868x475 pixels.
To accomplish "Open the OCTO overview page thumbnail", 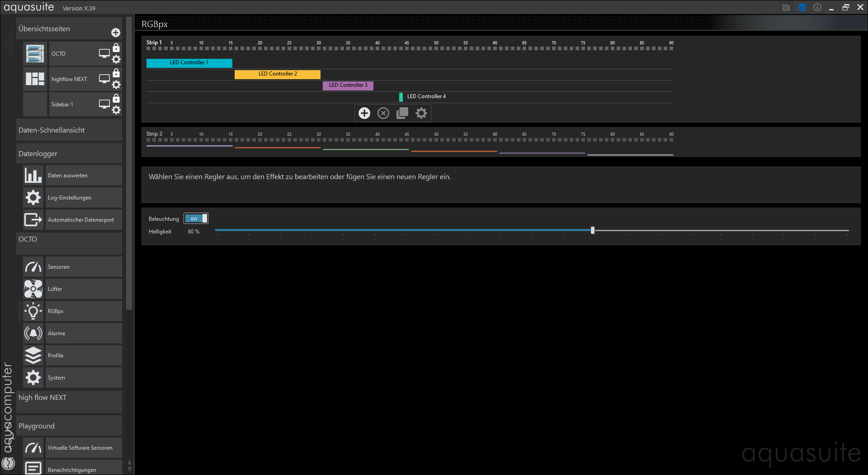I will [35, 53].
